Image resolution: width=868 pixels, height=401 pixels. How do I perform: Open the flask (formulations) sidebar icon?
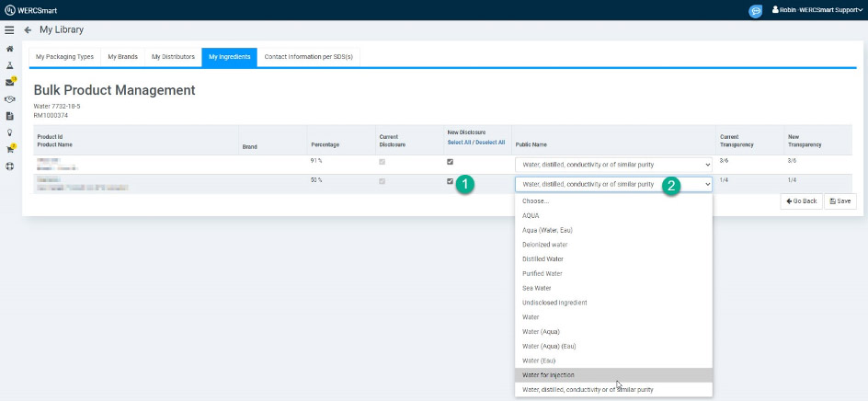point(9,65)
